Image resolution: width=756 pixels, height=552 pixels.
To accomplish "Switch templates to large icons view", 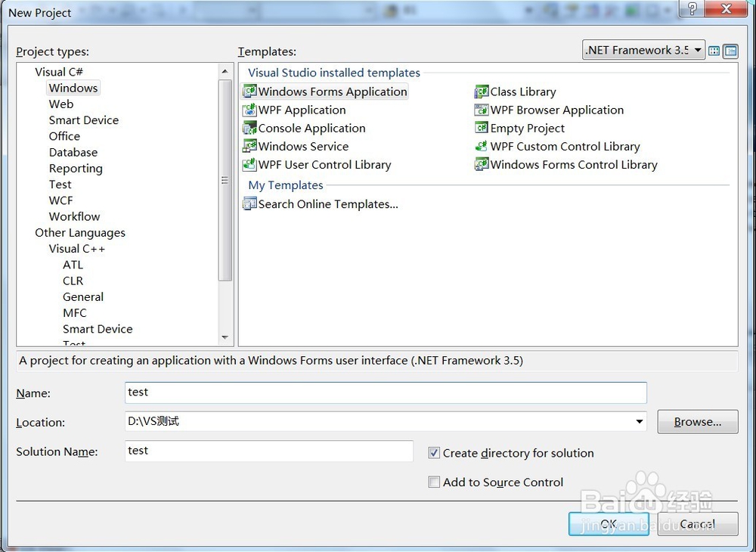I will pyautogui.click(x=714, y=51).
